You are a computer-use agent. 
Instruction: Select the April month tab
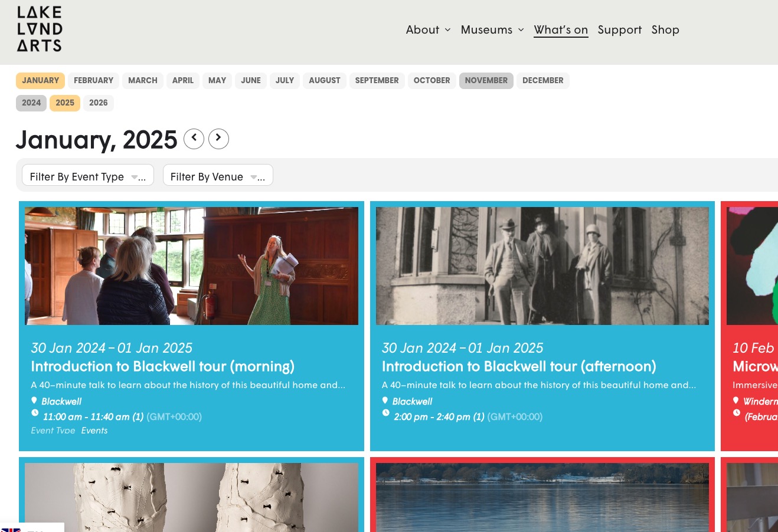183,81
